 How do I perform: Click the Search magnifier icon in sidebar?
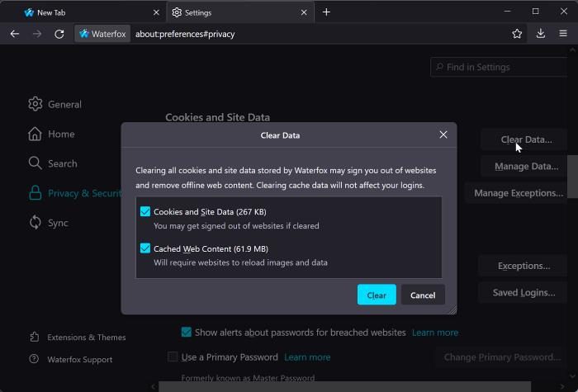tap(35, 163)
